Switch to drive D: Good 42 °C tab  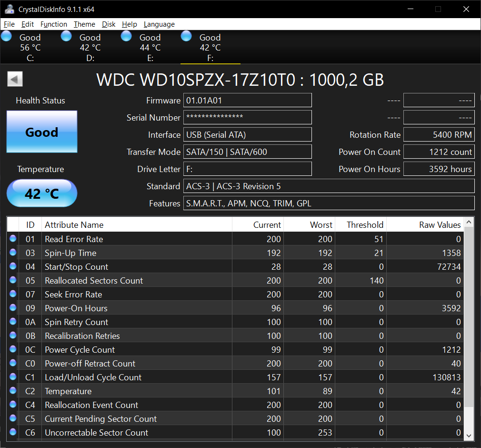pyautogui.click(x=90, y=47)
